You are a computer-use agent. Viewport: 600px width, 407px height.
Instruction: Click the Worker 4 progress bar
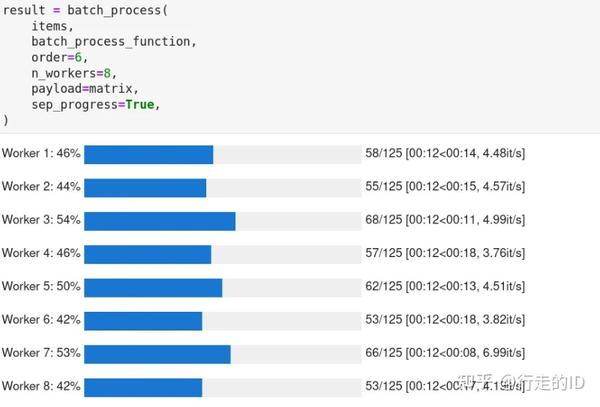point(222,254)
